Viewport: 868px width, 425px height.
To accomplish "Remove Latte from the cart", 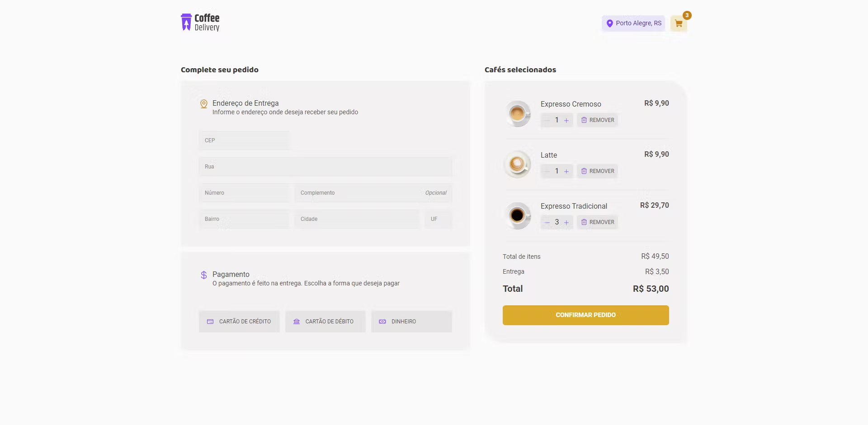I will coord(597,171).
